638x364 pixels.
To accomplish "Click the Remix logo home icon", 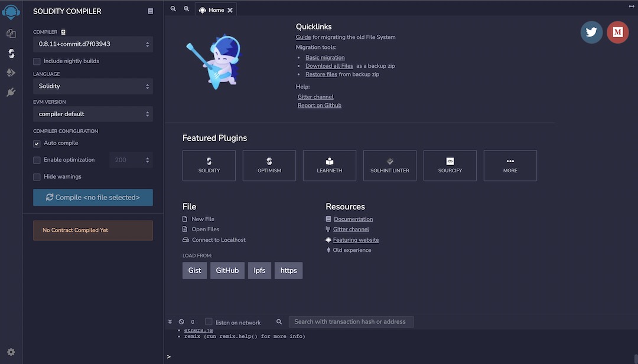I will point(11,11).
